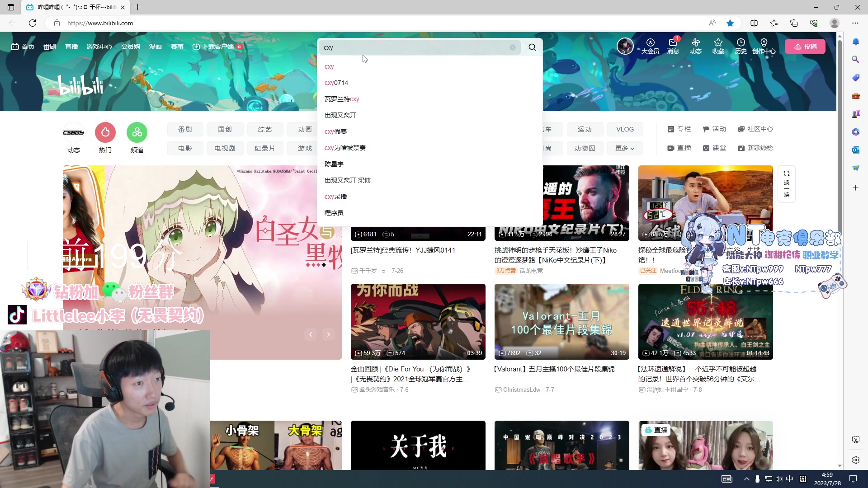Open 会员购 link

point(131,47)
